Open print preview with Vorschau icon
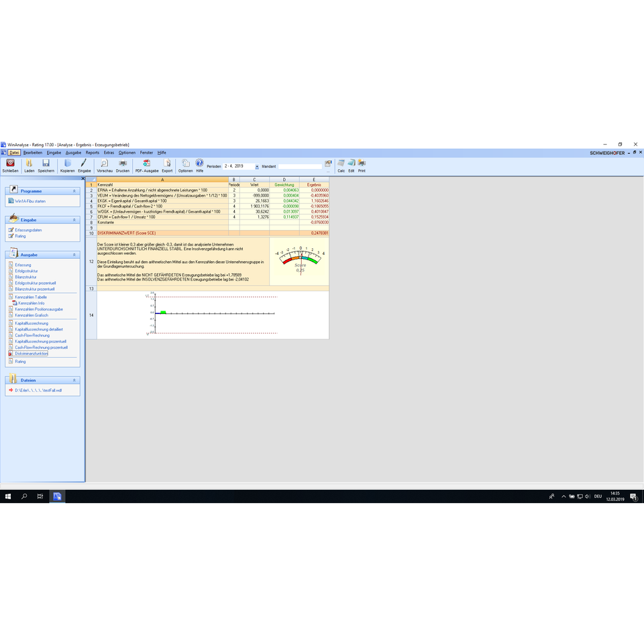Viewport: 644px width, 644px height. pos(105,163)
